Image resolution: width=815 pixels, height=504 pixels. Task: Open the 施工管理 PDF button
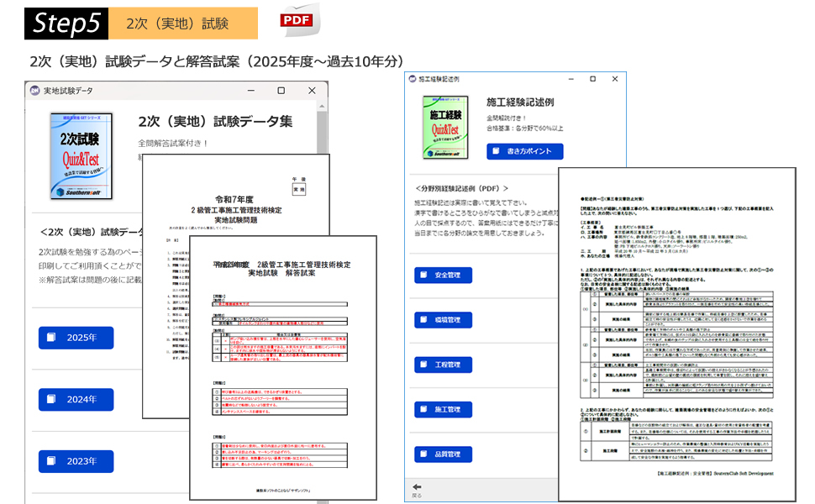443,409
